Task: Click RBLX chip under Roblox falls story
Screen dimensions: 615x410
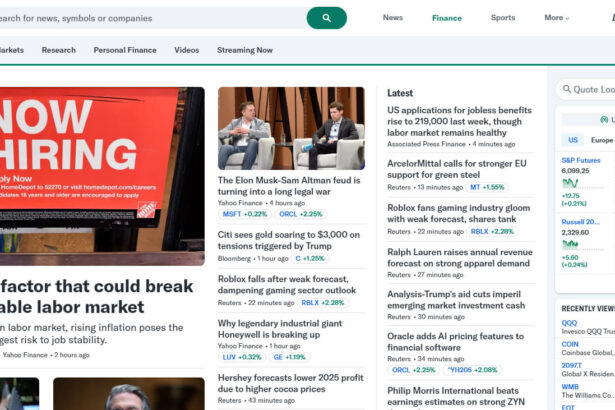Action: [x=322, y=303]
